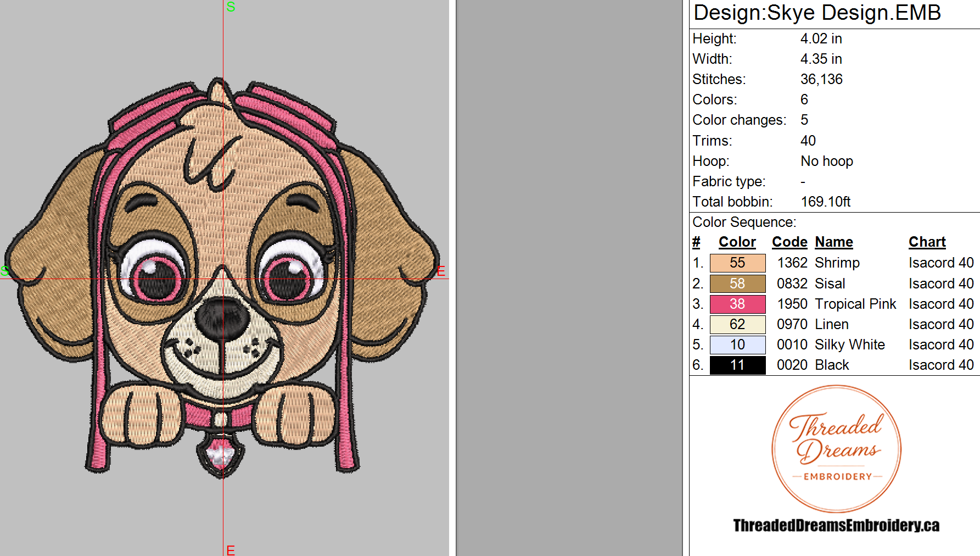
Task: Click the thread name Linen
Action: (x=832, y=324)
